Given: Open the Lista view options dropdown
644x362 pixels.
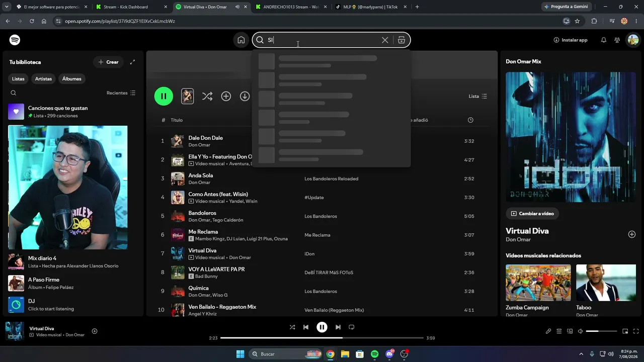Looking at the screenshot, I should [478, 96].
